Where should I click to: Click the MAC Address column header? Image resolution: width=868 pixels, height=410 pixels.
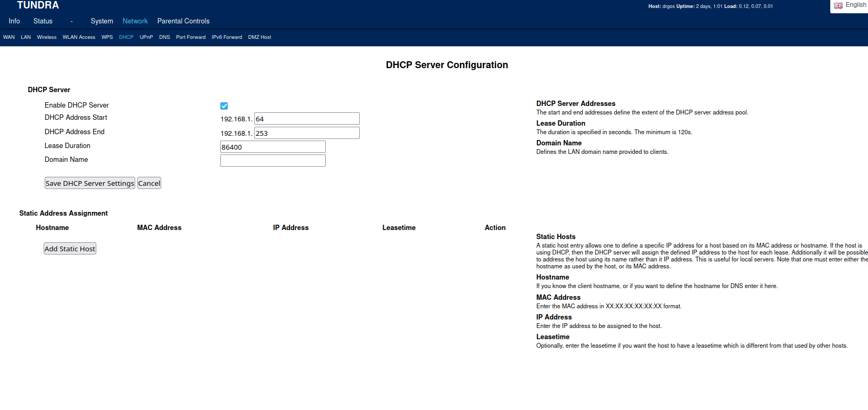tap(159, 228)
